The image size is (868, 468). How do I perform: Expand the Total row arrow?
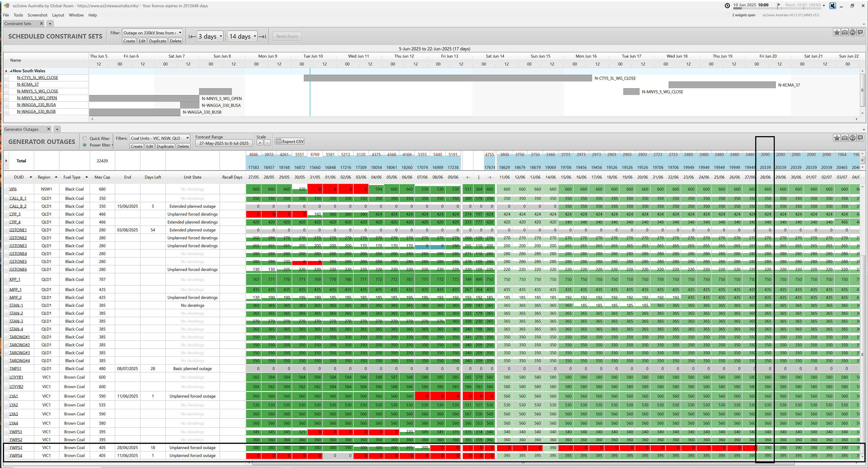click(x=6, y=161)
